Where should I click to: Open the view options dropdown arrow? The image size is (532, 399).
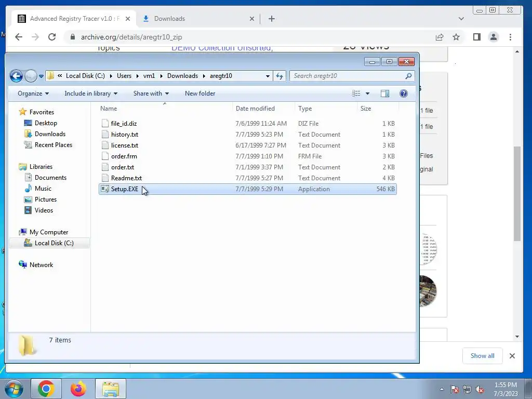[x=367, y=94]
